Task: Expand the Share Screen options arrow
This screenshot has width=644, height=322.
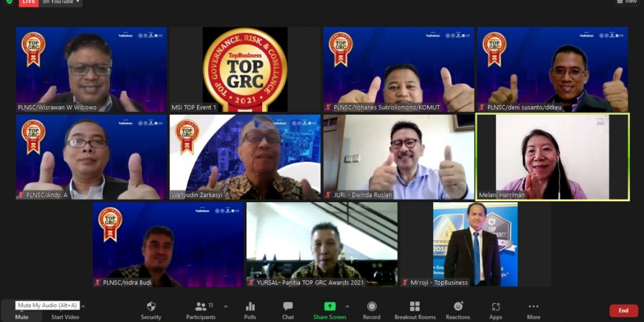Action: click(x=347, y=306)
